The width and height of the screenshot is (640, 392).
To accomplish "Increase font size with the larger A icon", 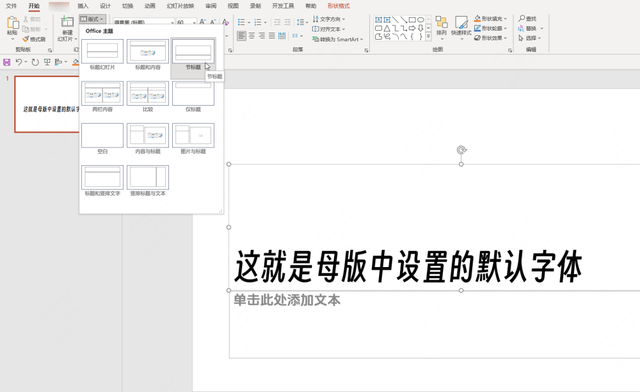I will pos(202,22).
